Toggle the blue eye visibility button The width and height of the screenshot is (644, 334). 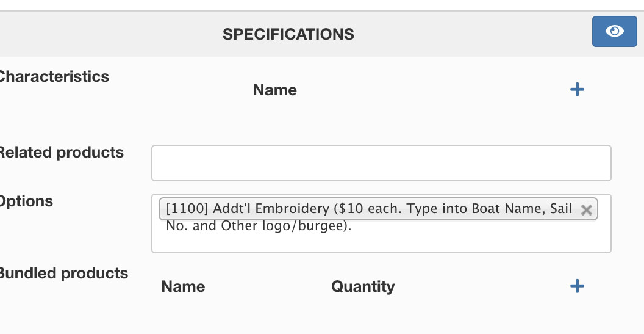click(x=614, y=31)
